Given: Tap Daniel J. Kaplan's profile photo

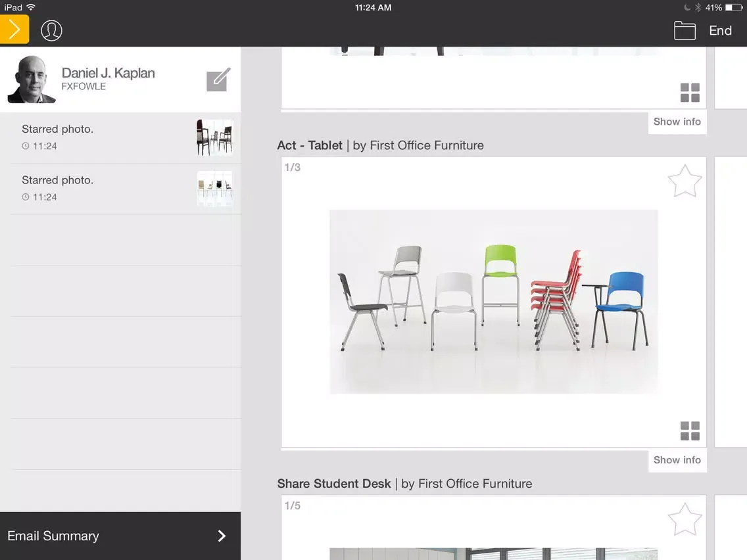Looking at the screenshot, I should tap(32, 80).
